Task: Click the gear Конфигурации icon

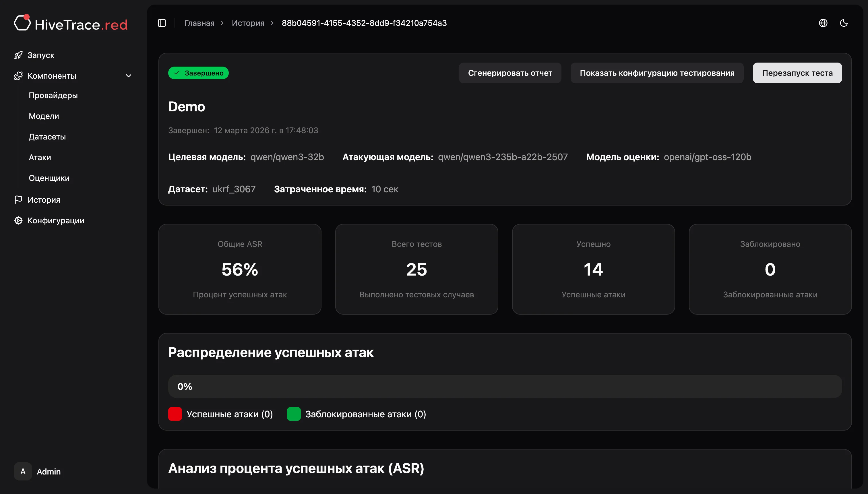Action: pyautogui.click(x=18, y=220)
